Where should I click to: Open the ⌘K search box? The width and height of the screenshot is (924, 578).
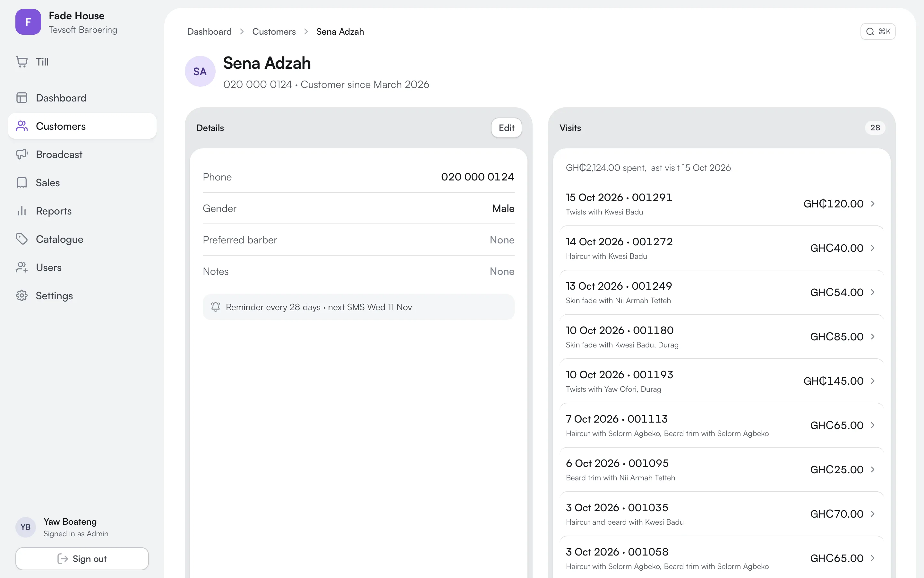(878, 32)
